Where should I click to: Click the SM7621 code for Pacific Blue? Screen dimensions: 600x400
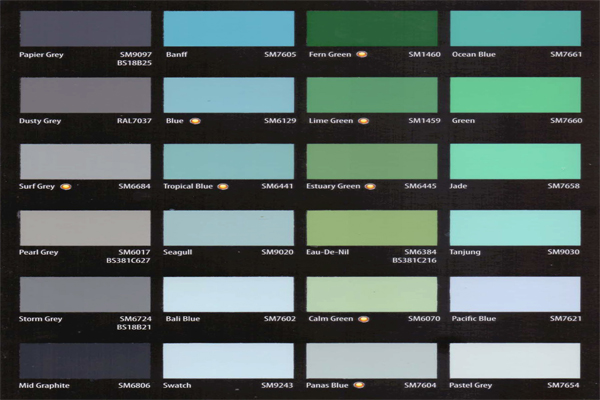(564, 319)
